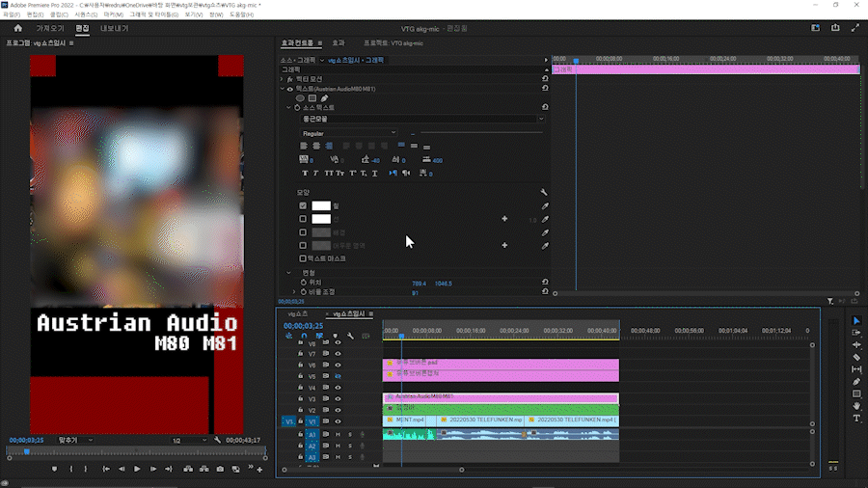Add a stroke with plus icon

coord(504,219)
